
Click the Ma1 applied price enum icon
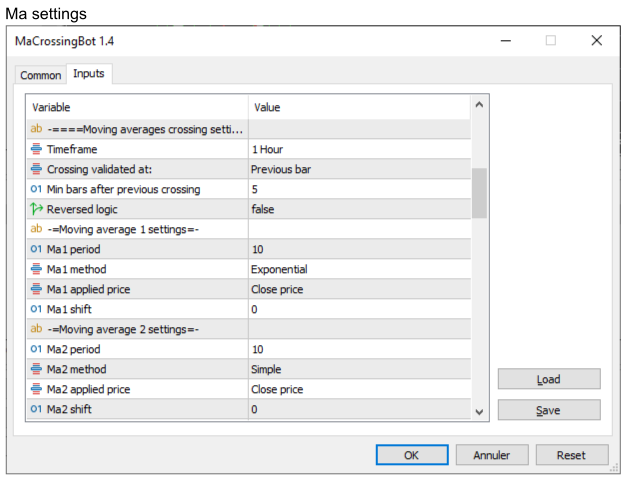36,289
